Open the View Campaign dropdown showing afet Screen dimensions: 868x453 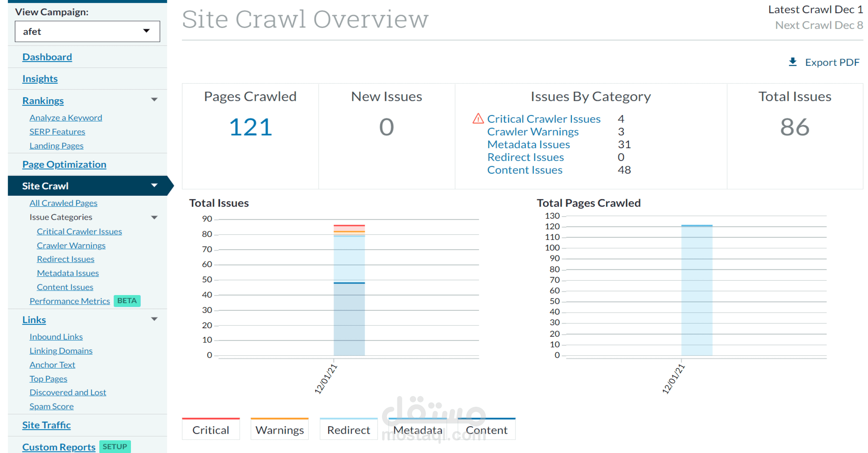click(87, 31)
